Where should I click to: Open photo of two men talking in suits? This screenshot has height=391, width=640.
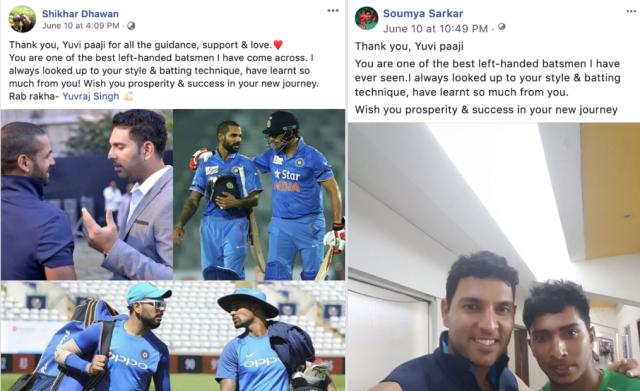[x=87, y=194]
